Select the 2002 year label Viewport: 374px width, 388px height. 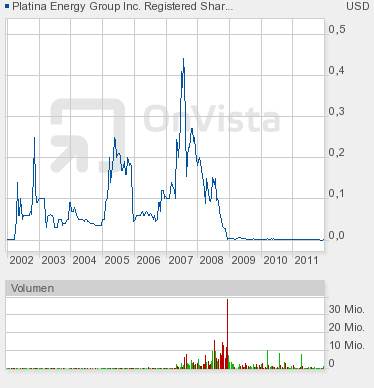22,260
